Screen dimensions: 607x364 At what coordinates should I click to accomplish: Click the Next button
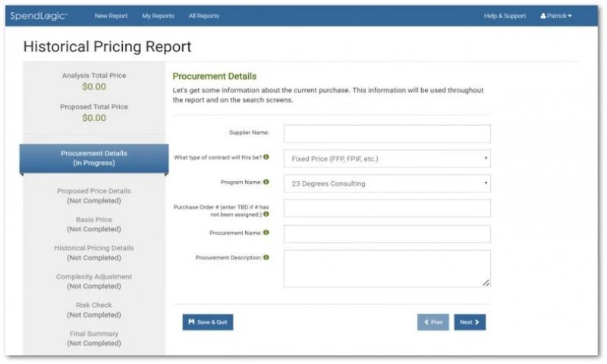[470, 322]
